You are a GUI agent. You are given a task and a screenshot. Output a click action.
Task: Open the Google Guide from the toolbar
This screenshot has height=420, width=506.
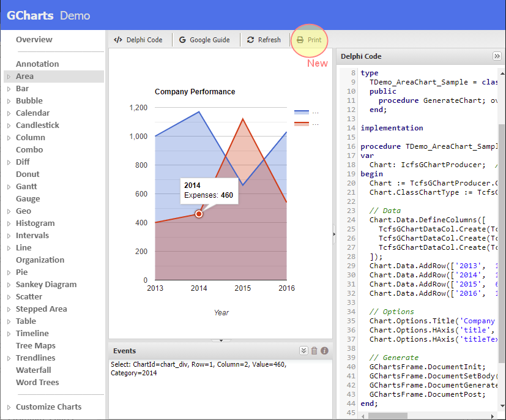pos(204,40)
